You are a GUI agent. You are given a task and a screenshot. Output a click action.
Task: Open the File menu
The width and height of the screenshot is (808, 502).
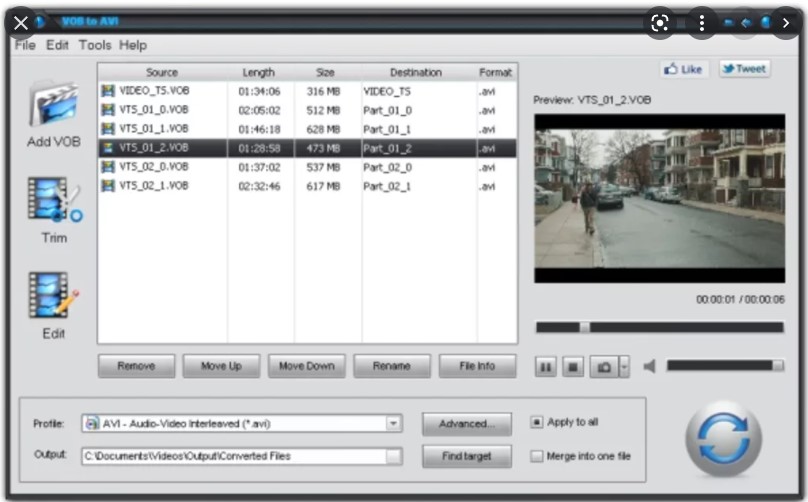[25, 45]
